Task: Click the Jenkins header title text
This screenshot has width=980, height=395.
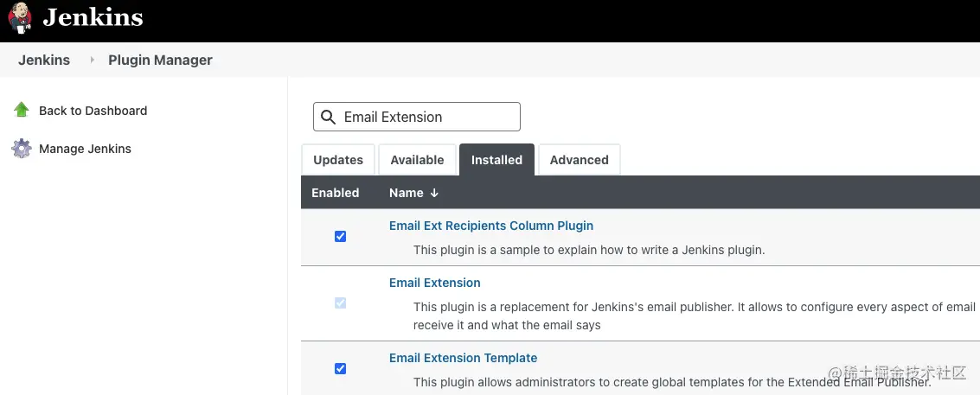Action: click(93, 17)
